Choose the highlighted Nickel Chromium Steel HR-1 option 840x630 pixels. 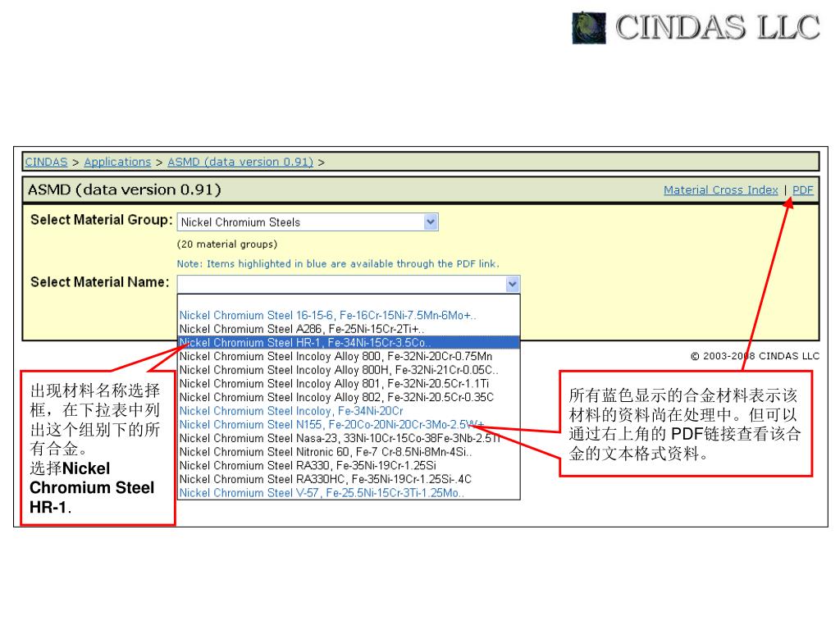tap(349, 342)
